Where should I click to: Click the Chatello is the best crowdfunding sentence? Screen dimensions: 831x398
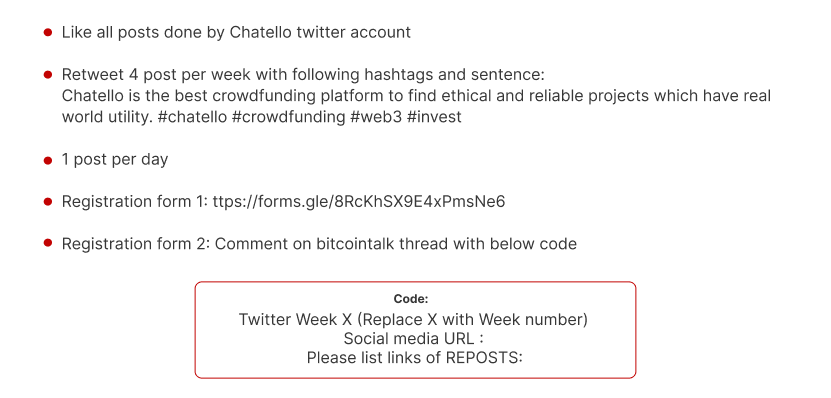416,106
